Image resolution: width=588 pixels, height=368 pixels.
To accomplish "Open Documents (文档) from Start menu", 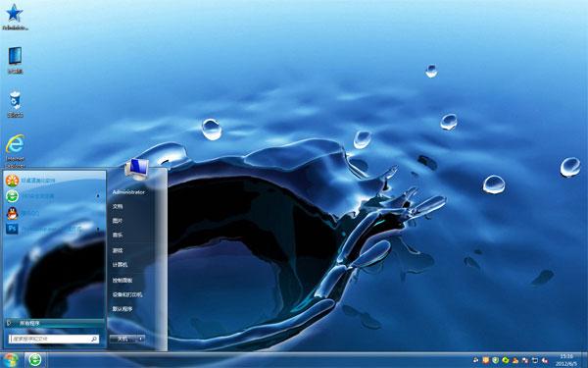I will point(118,206).
